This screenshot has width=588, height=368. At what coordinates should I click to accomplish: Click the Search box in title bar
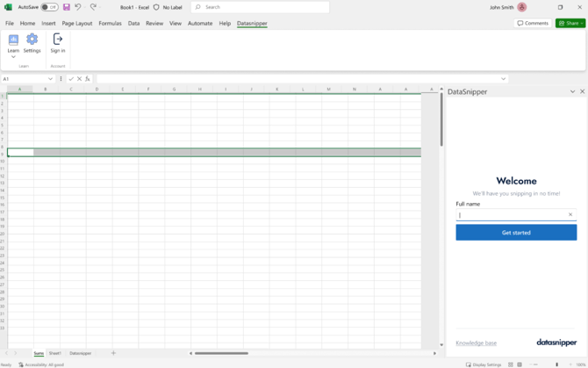tap(260, 7)
